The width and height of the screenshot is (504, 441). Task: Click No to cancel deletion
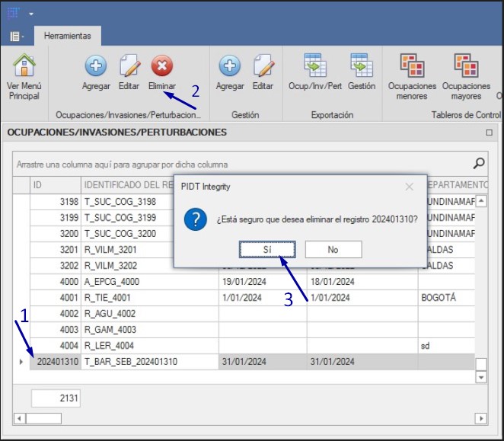(x=333, y=249)
